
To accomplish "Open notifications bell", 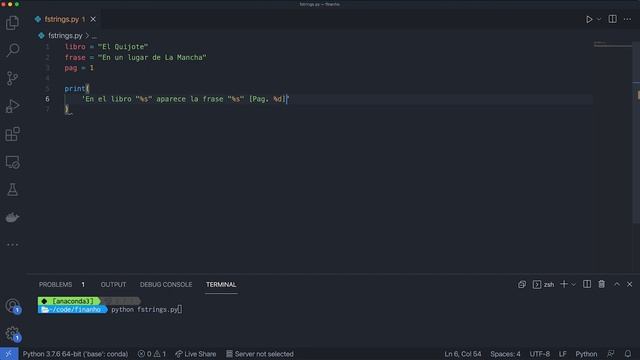I will click(628, 354).
